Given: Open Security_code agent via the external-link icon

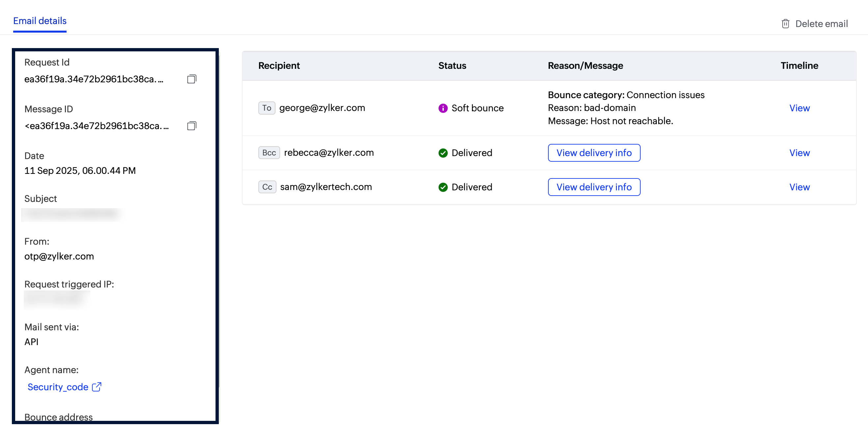Looking at the screenshot, I should [x=97, y=387].
